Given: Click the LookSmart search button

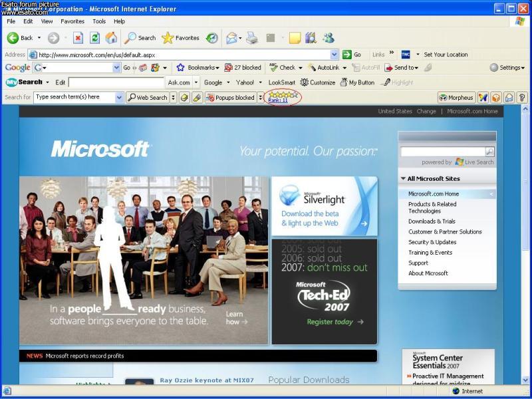Looking at the screenshot, I should click(x=281, y=82).
